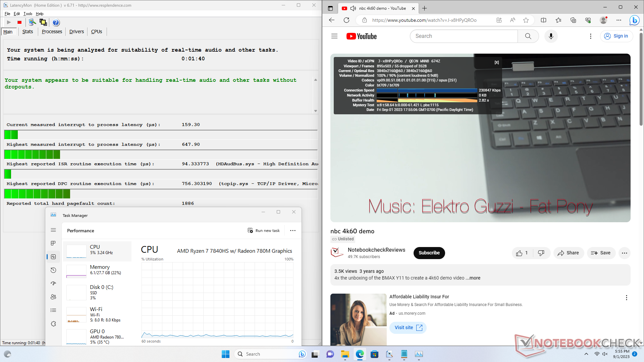
Task: Close the stats for nerds overlay
Action: [497, 62]
